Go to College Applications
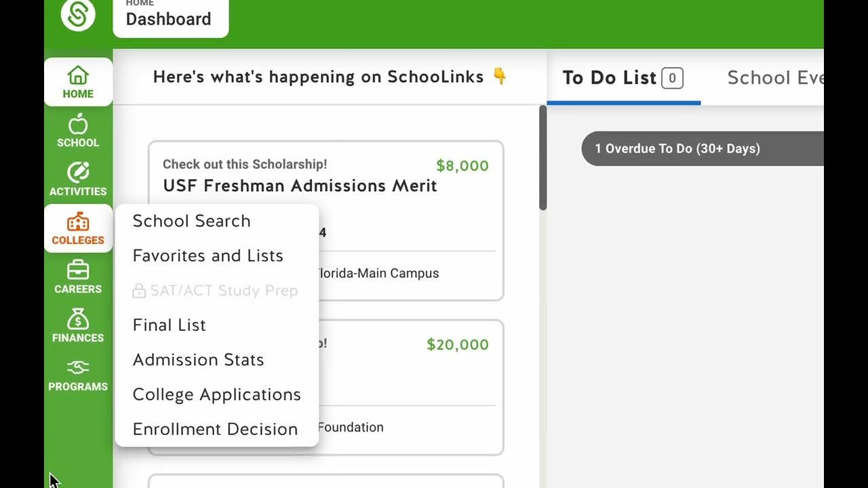This screenshot has width=868, height=488. 216,394
